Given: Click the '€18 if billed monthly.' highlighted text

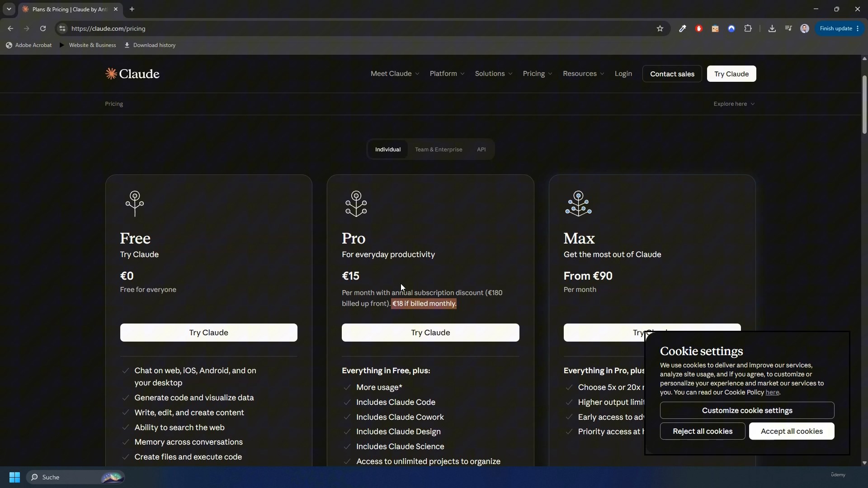Looking at the screenshot, I should pyautogui.click(x=424, y=304).
